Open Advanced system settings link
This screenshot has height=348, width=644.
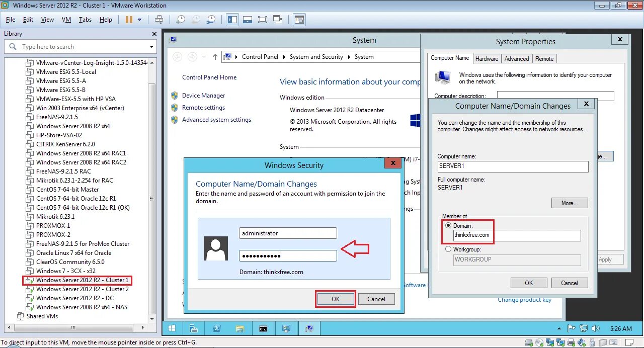(216, 120)
